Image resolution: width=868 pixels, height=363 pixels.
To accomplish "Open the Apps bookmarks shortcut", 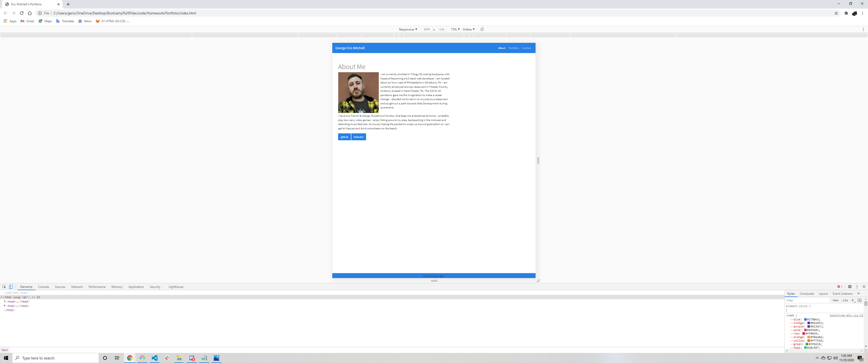I will pos(10,21).
